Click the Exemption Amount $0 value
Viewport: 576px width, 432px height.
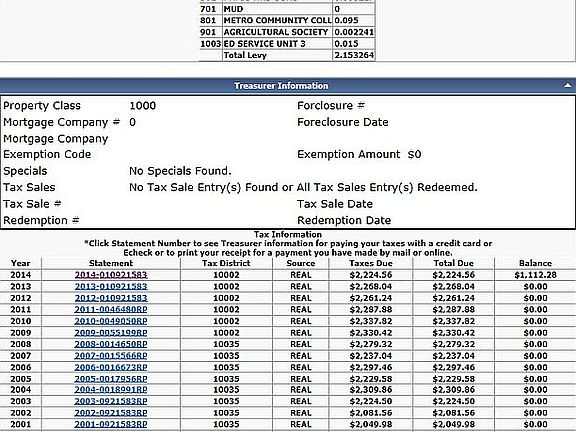414,154
